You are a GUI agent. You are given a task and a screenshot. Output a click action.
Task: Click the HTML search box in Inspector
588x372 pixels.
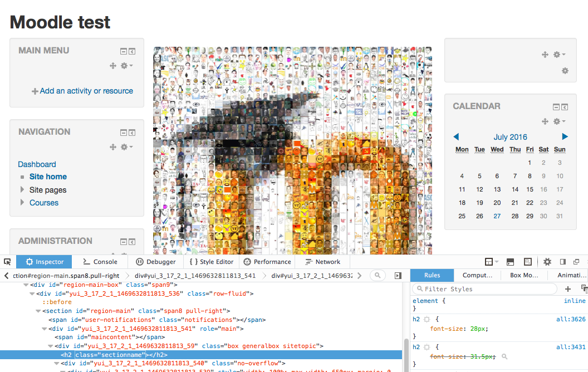(x=378, y=276)
